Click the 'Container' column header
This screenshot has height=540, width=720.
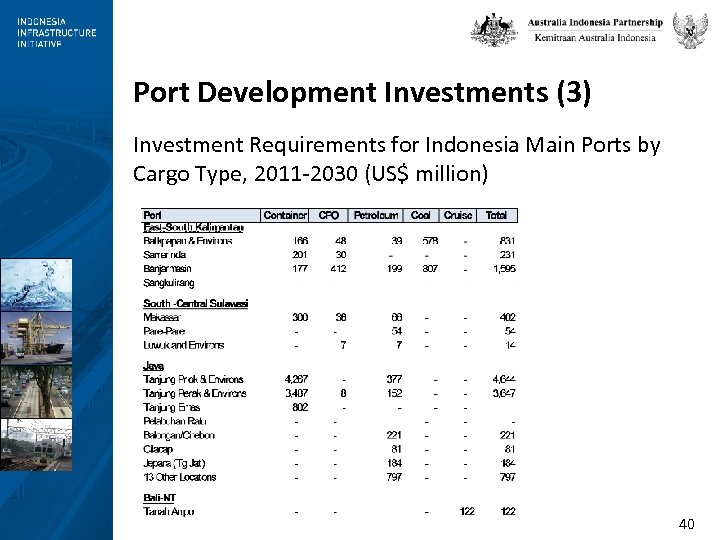pos(285,215)
